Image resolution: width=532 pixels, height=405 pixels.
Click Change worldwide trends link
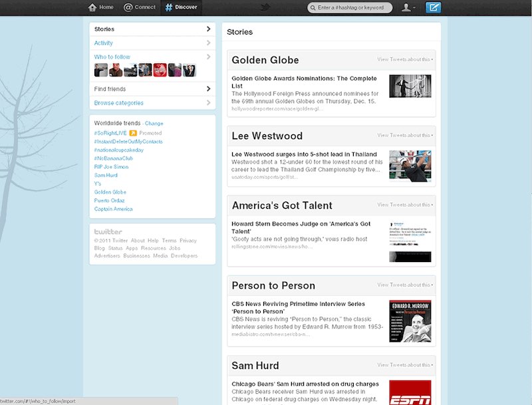tap(154, 124)
